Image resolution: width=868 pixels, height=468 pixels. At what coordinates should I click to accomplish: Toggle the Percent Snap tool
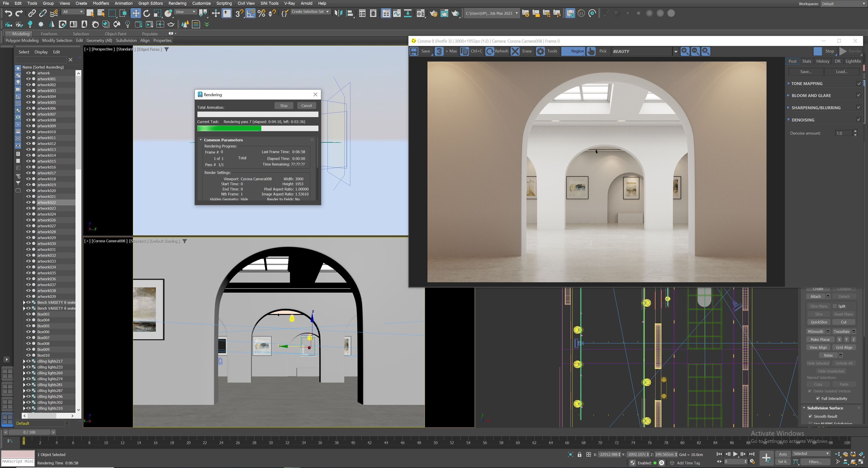click(x=261, y=13)
